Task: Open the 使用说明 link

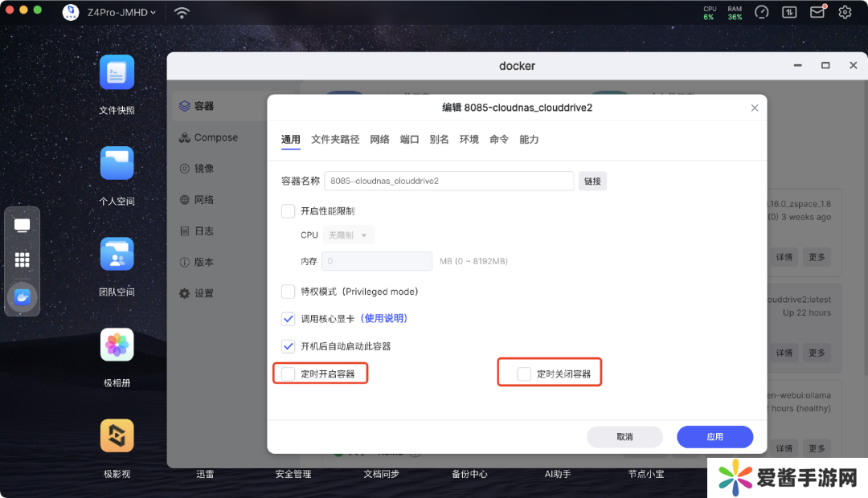Action: [x=384, y=319]
